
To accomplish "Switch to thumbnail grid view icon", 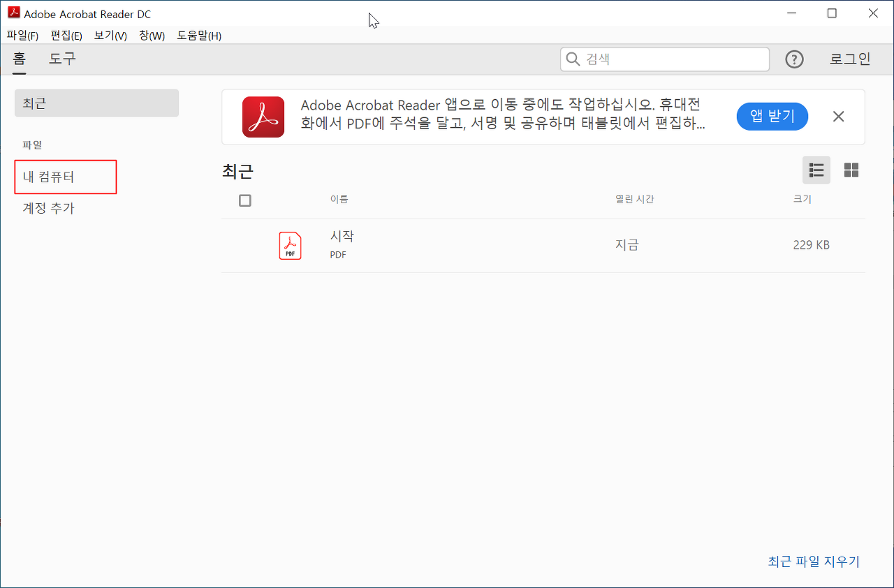I will pyautogui.click(x=851, y=170).
